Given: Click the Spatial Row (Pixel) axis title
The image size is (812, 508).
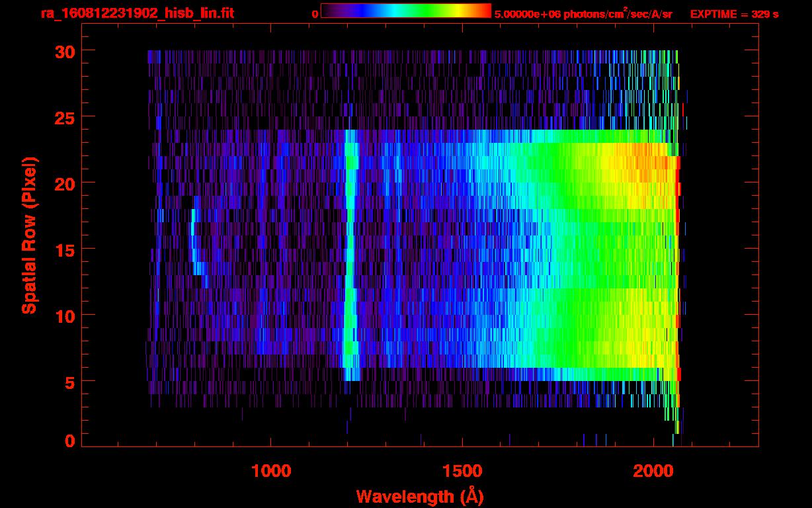Looking at the screenshot, I should [x=29, y=235].
